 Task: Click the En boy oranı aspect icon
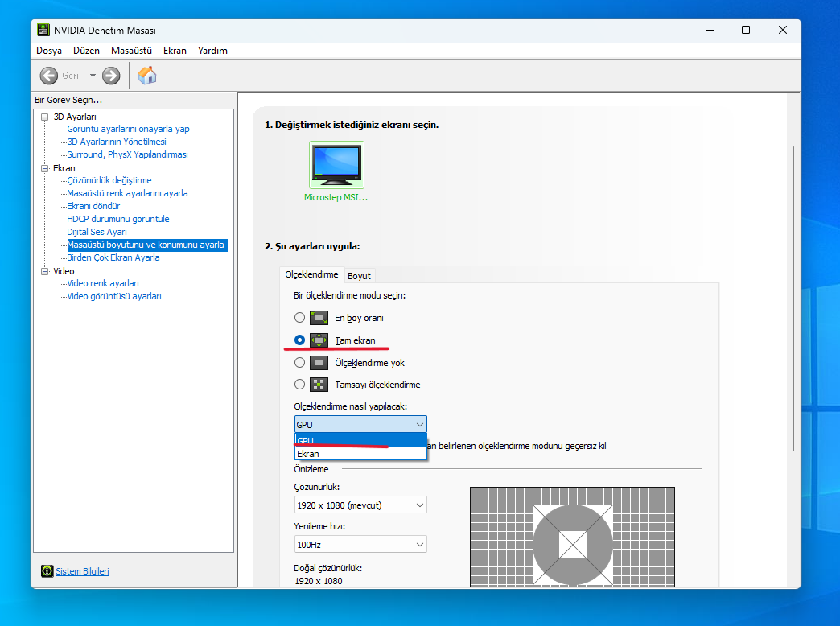coord(319,318)
